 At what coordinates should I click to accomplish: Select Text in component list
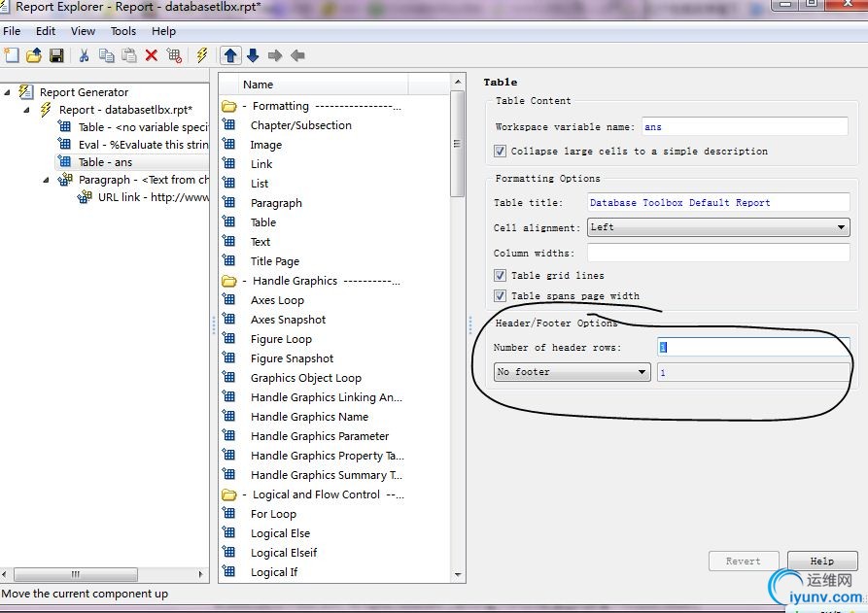260,242
